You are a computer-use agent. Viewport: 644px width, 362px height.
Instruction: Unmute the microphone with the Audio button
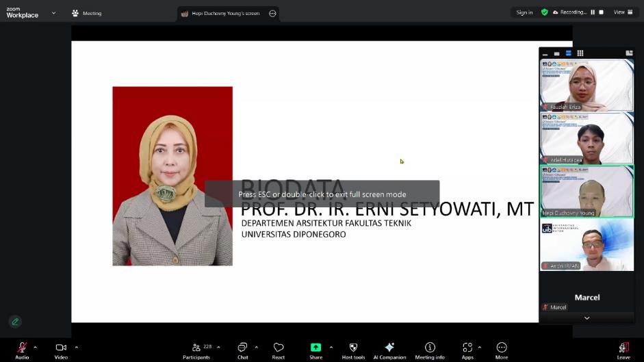click(22, 348)
